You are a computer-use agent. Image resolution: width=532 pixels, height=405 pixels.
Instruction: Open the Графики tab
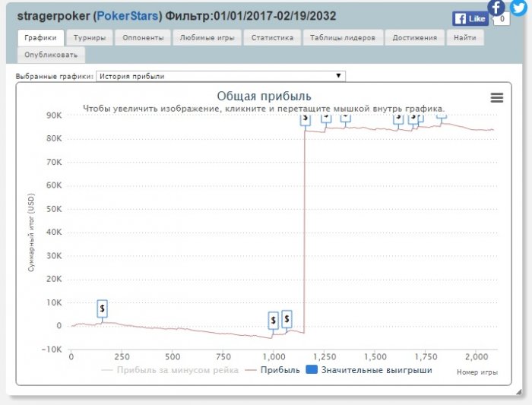pos(40,38)
